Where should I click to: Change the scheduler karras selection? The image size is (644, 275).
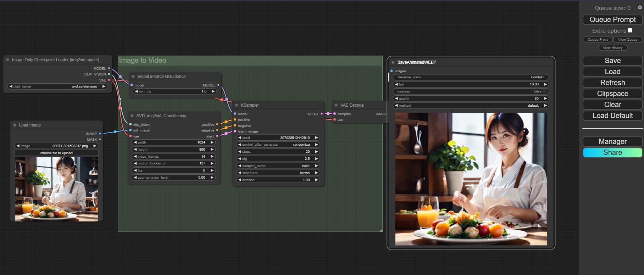click(x=278, y=173)
